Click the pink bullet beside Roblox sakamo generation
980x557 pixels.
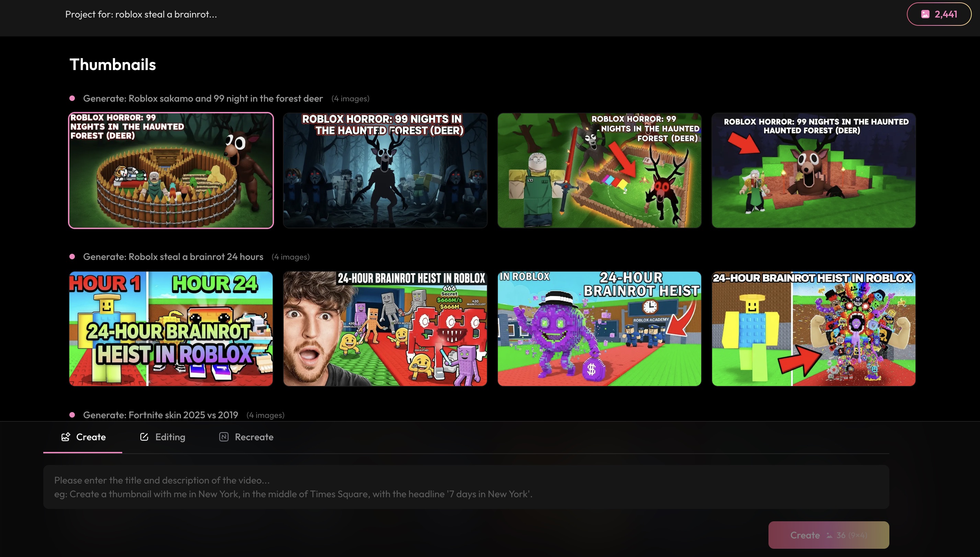[72, 98]
